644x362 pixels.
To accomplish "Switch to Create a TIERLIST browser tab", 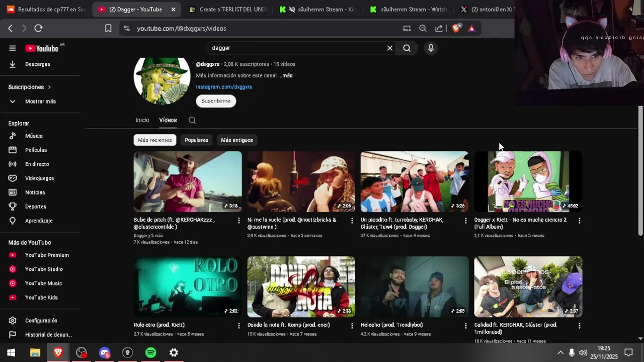I will point(227,9).
